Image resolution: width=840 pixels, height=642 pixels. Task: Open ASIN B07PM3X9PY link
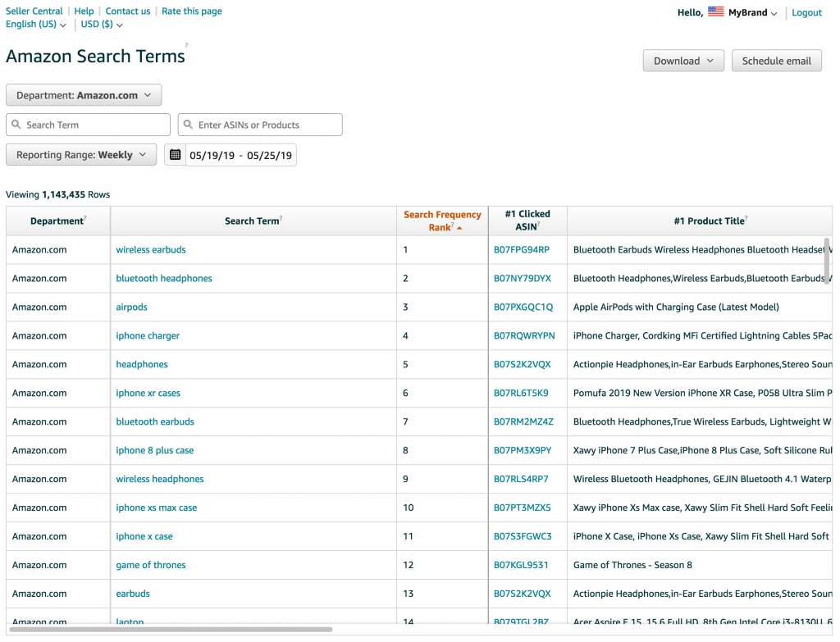point(523,450)
